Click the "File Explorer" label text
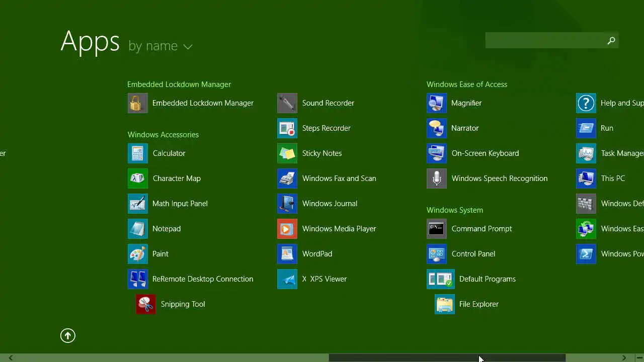This screenshot has width=644, height=362. pyautogui.click(x=479, y=304)
